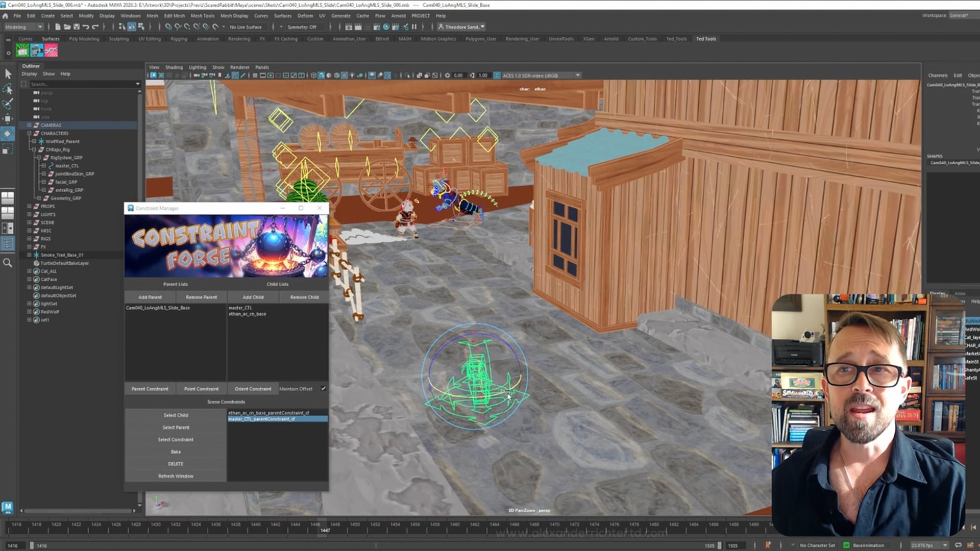This screenshot has width=980, height=551.
Task: Open the viewport Shading menu
Action: coord(174,67)
